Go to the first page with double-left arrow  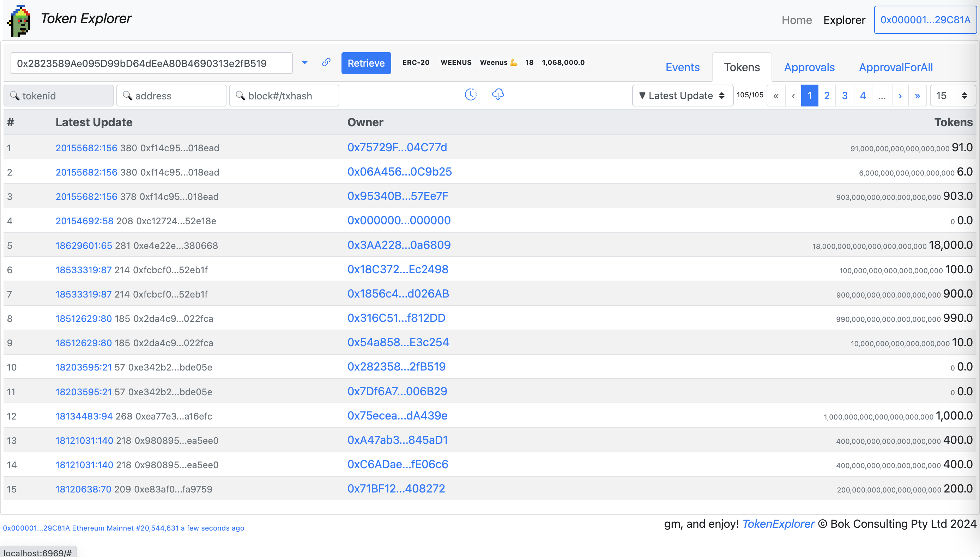click(776, 96)
